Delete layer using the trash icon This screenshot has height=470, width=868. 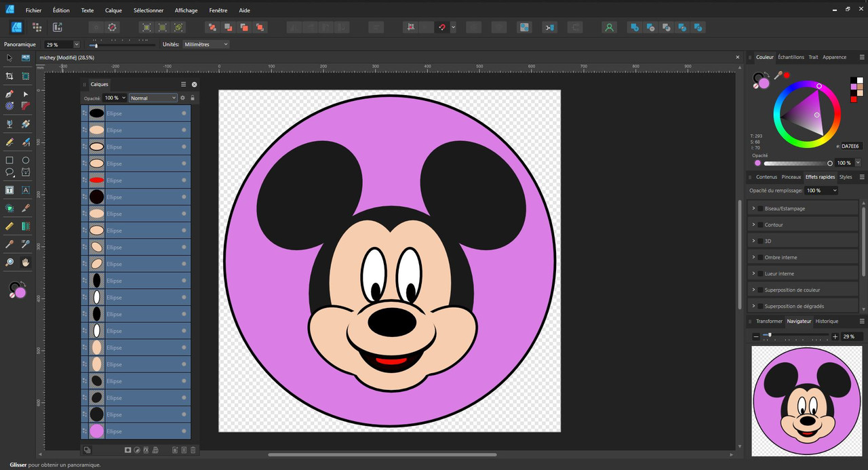tap(193, 450)
